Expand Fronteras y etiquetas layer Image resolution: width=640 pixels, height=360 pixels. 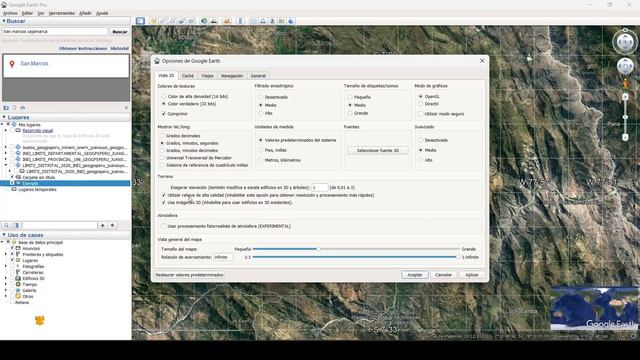click(6, 254)
